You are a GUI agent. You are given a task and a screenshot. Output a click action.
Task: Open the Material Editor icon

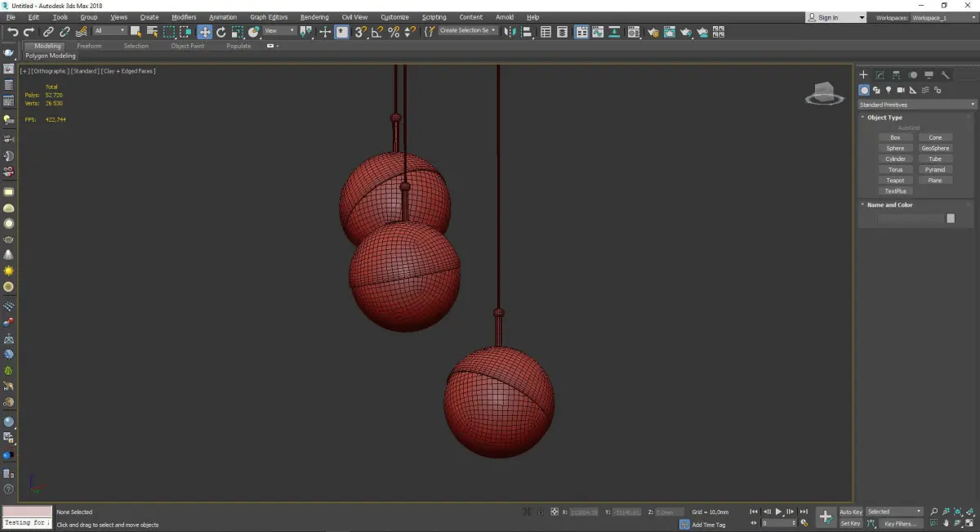(x=633, y=32)
